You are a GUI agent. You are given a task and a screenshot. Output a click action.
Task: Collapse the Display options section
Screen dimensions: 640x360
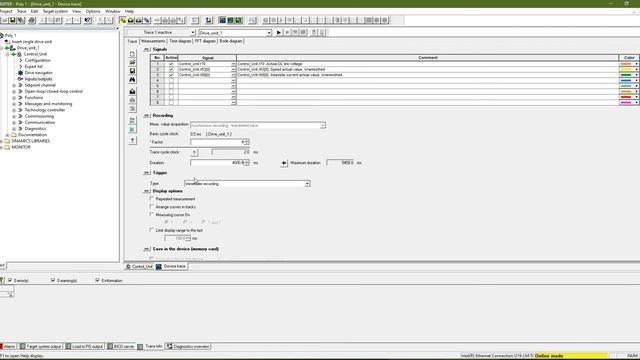(x=147, y=191)
